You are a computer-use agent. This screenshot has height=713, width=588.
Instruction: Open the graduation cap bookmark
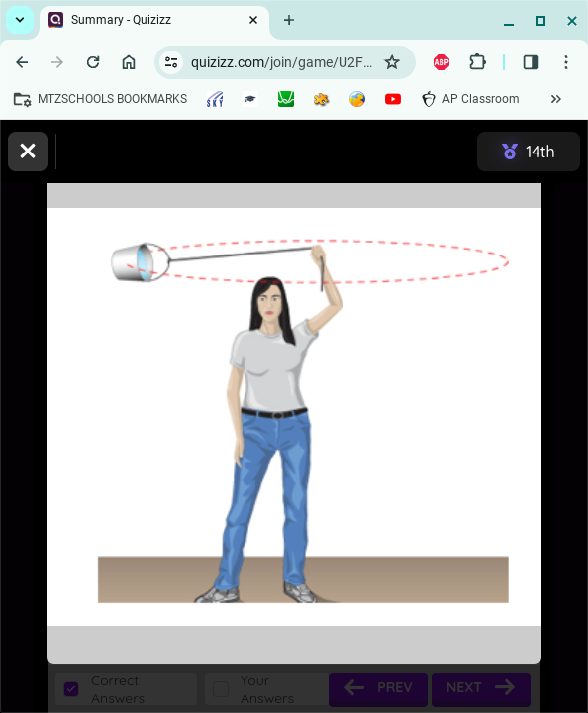[250, 99]
